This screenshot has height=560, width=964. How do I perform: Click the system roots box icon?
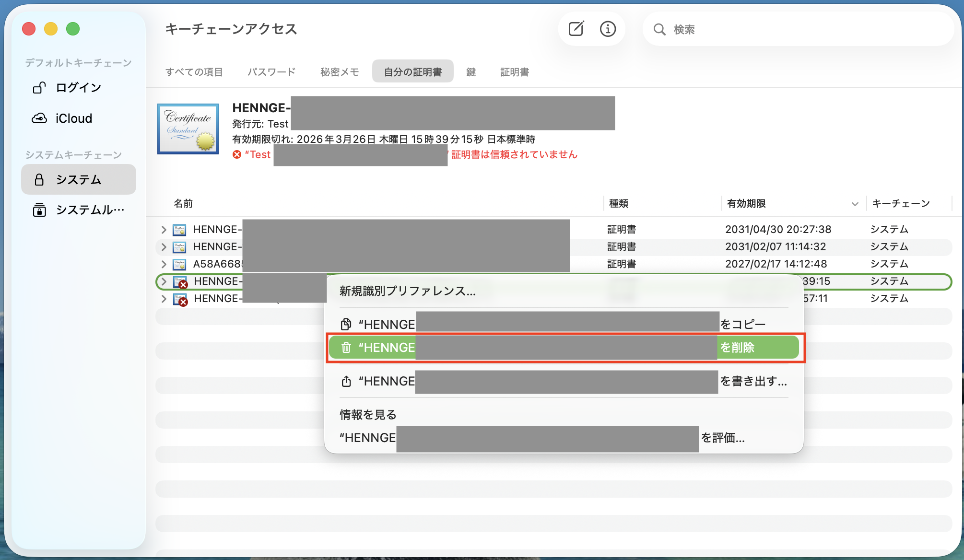coord(39,210)
